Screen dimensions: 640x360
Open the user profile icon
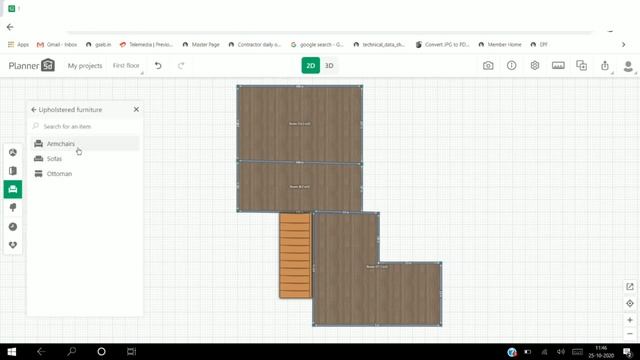click(628, 66)
